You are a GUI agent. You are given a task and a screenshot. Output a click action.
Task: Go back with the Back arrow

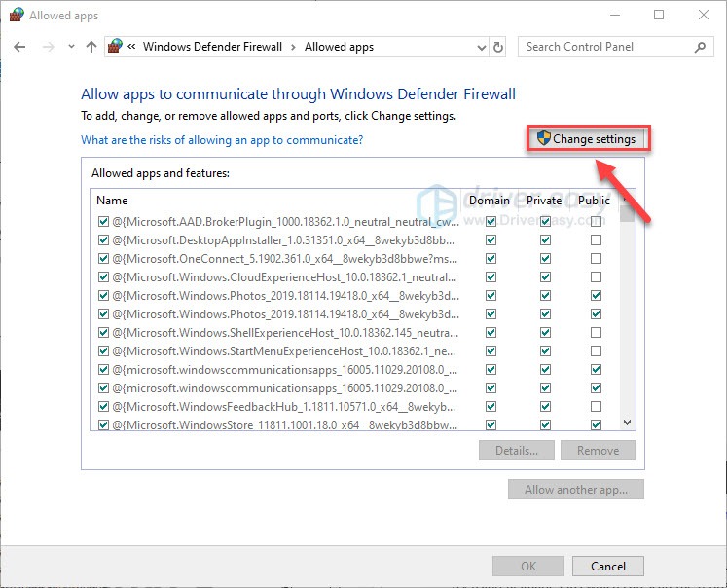click(19, 47)
